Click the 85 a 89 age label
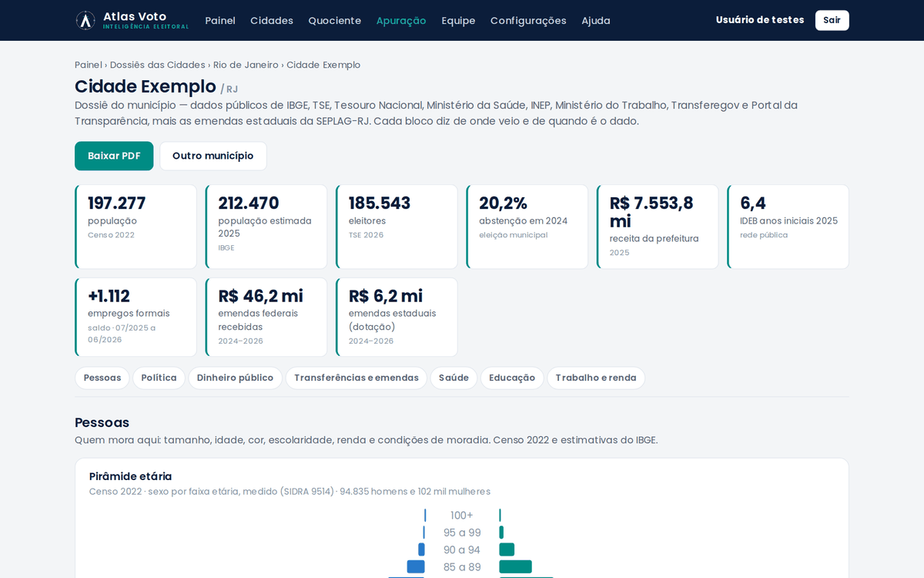 point(462,567)
